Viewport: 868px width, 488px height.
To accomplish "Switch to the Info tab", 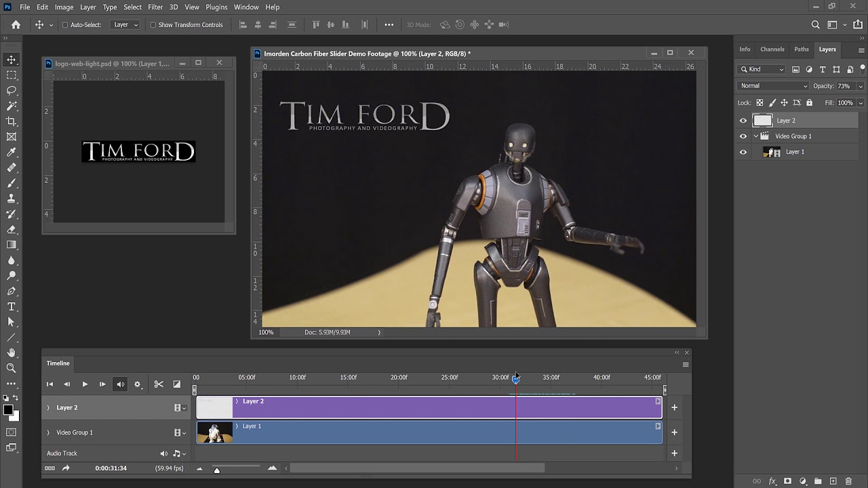I will 745,49.
